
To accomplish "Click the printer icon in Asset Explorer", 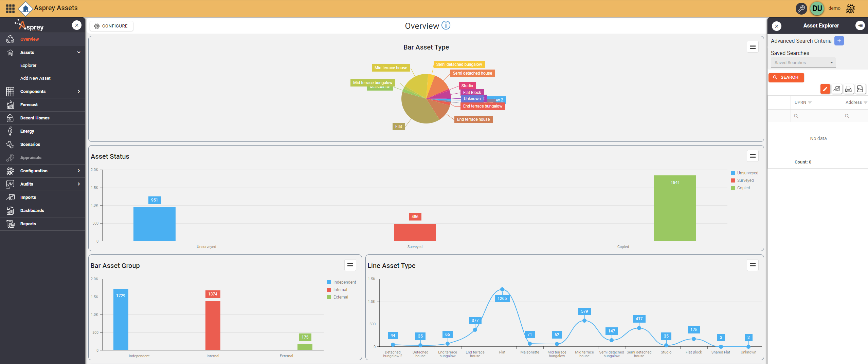I will 848,89.
